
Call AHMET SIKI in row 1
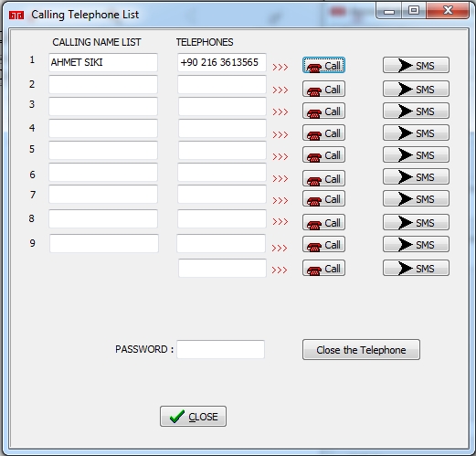coord(323,65)
